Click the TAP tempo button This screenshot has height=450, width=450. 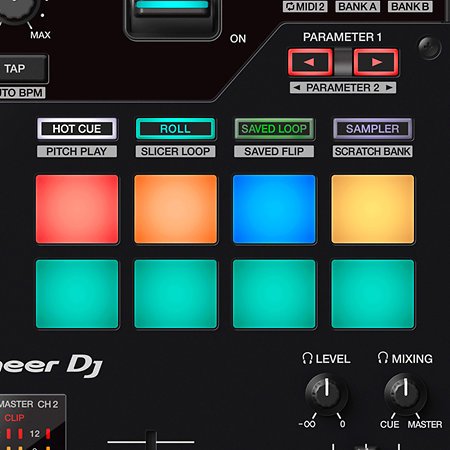pyautogui.click(x=22, y=69)
